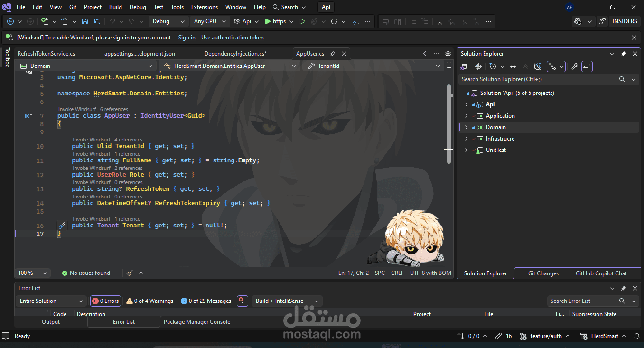Click the editor vertical scrollbar thumb
This screenshot has height=348, width=644.
449,124
